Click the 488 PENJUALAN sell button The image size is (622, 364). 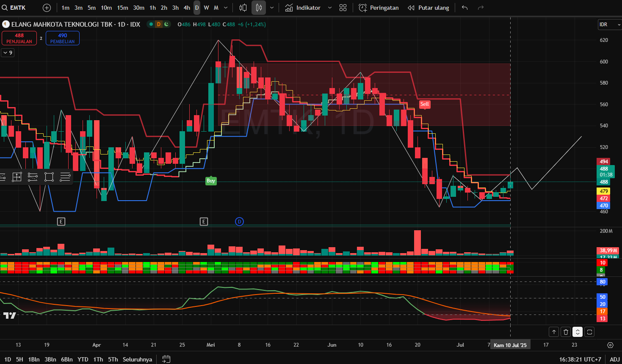click(19, 38)
